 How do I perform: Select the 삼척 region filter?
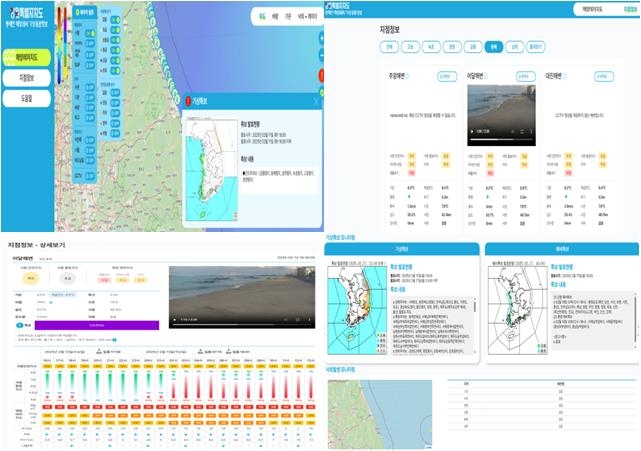pyautogui.click(x=514, y=47)
